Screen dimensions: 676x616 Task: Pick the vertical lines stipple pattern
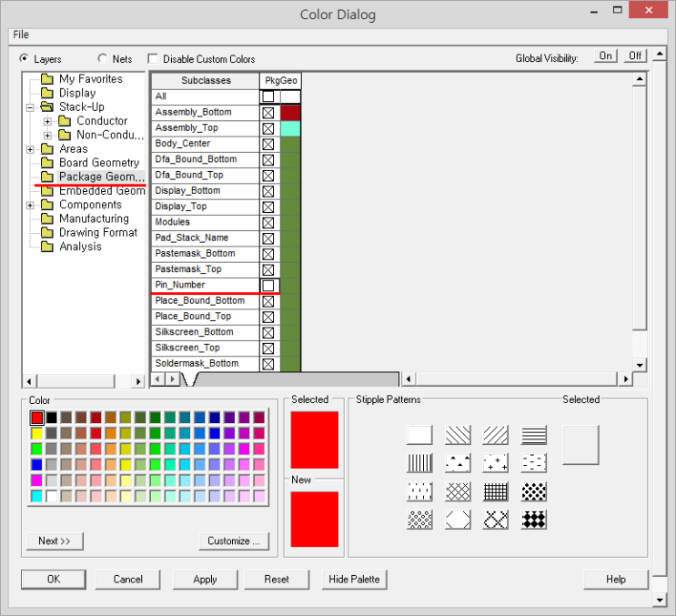click(419, 463)
